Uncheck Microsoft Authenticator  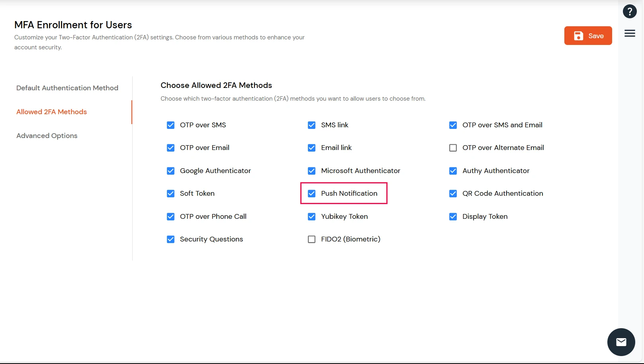pos(311,171)
